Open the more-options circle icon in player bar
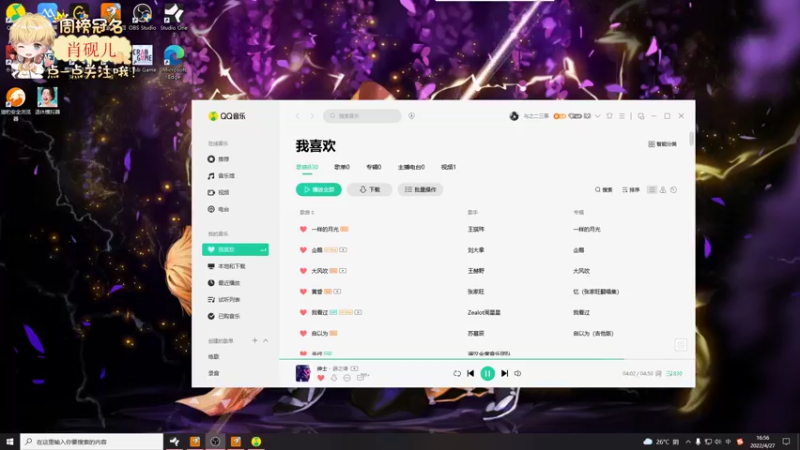Screen dimensions: 800x450 pyautogui.click(x=347, y=378)
